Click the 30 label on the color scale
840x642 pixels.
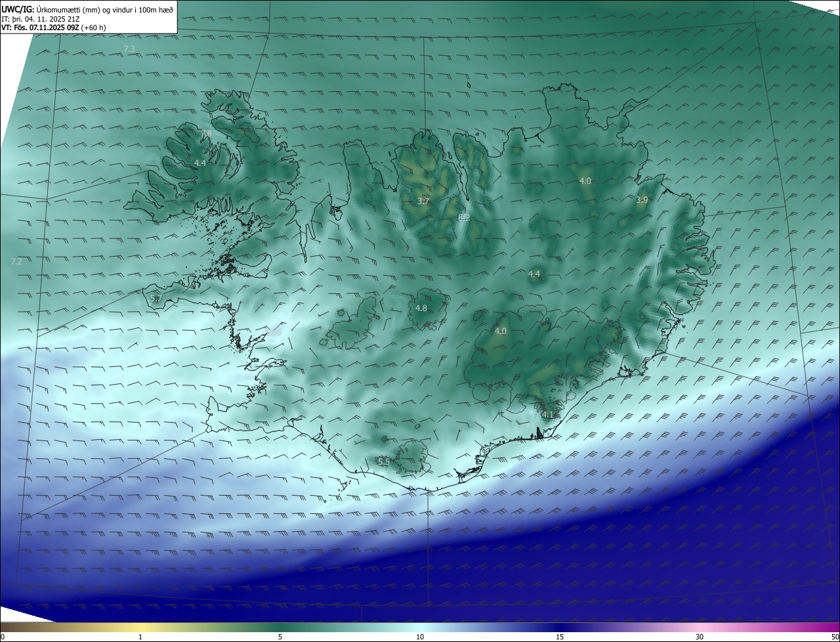point(700,637)
